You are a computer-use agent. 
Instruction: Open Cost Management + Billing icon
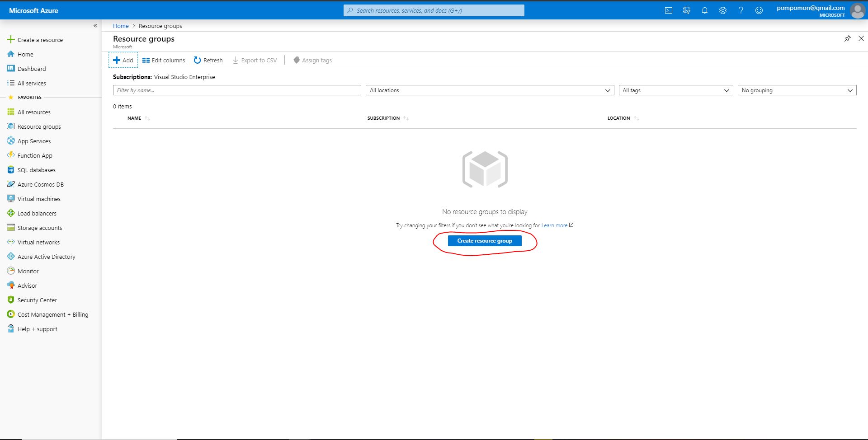[x=11, y=314]
